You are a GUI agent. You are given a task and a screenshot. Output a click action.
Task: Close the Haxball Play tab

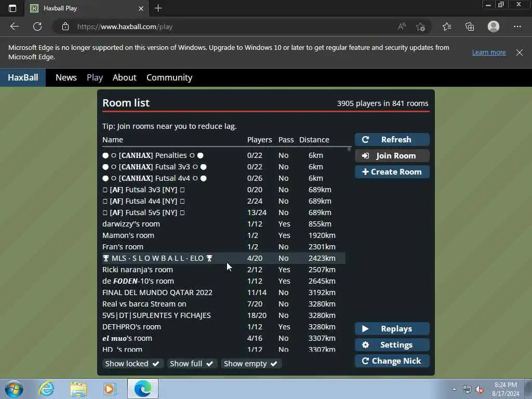[x=141, y=8]
